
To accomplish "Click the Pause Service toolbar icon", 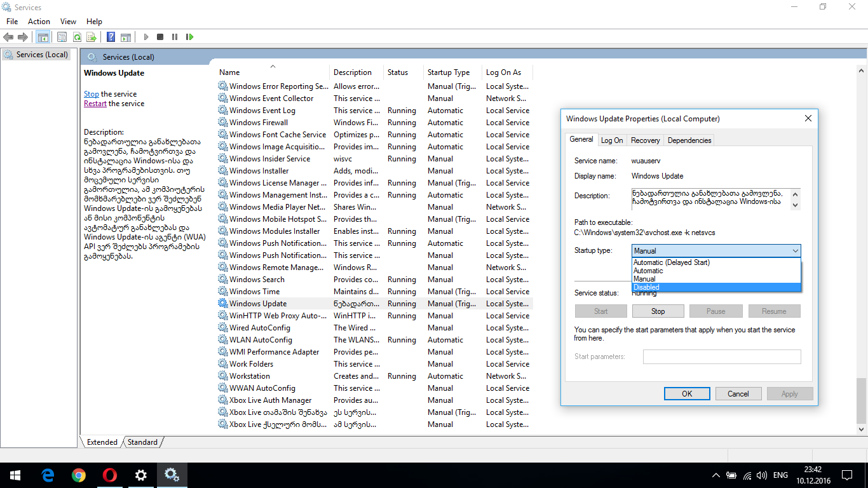I will click(175, 37).
